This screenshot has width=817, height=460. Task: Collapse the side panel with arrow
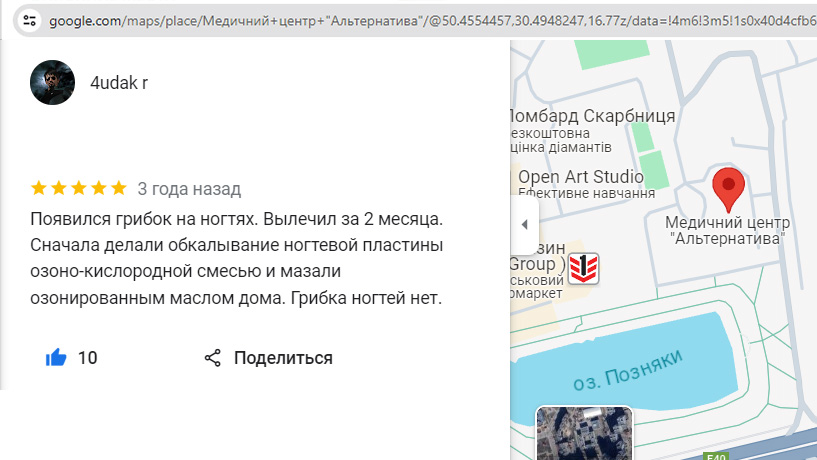point(524,225)
